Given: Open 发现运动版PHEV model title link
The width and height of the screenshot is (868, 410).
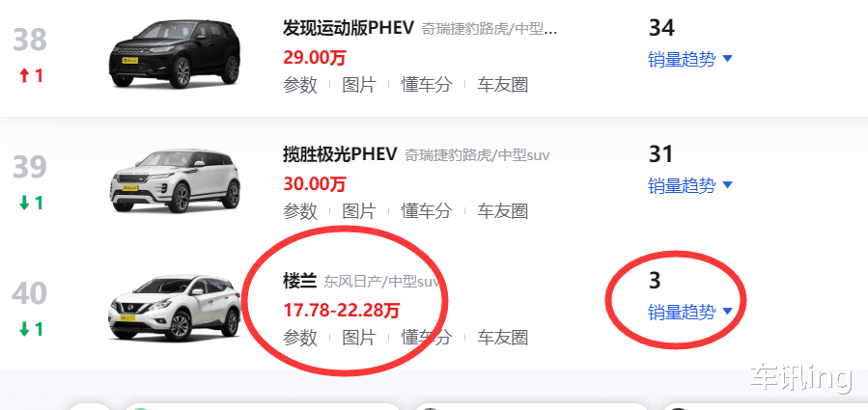Looking at the screenshot, I should [349, 28].
